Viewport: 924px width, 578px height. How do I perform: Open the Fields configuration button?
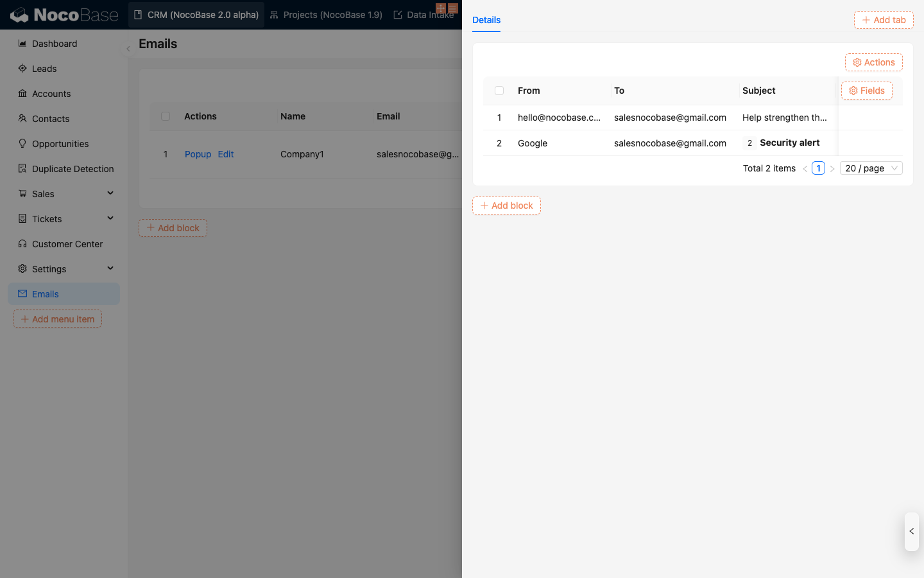(866, 91)
